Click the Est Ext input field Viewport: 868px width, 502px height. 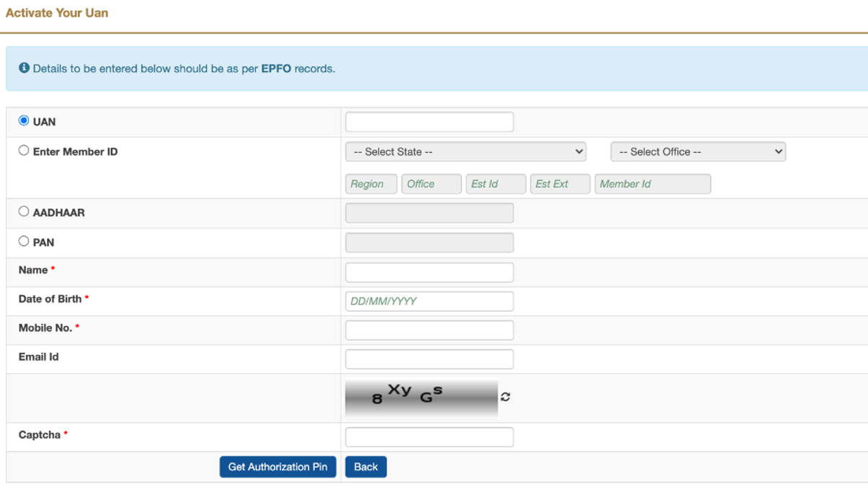coord(560,184)
